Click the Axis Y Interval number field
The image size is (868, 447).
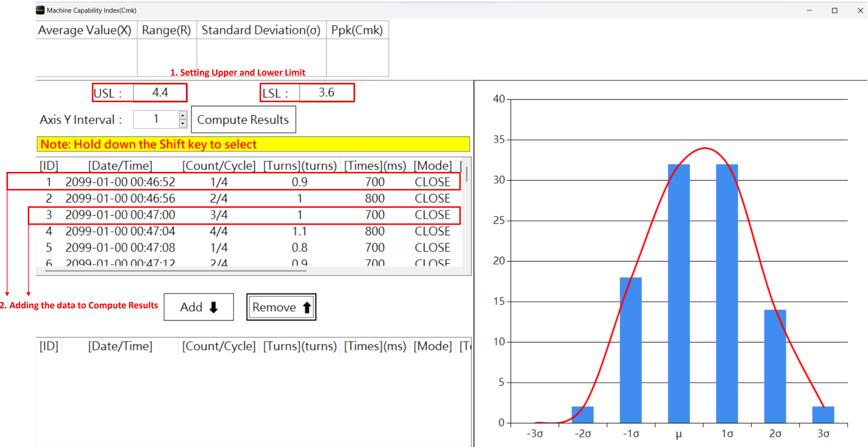(x=156, y=119)
